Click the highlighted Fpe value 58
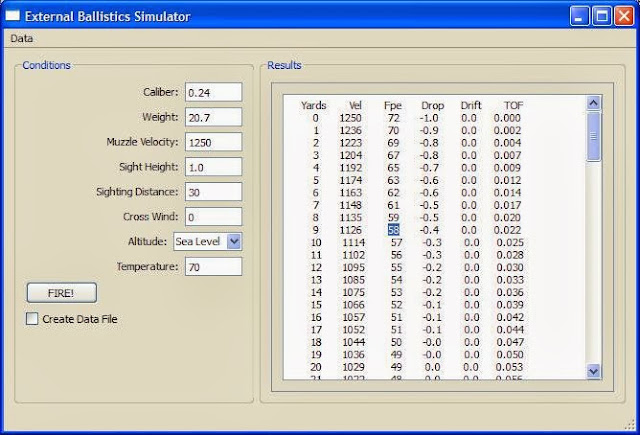640x435 pixels. 393,230
